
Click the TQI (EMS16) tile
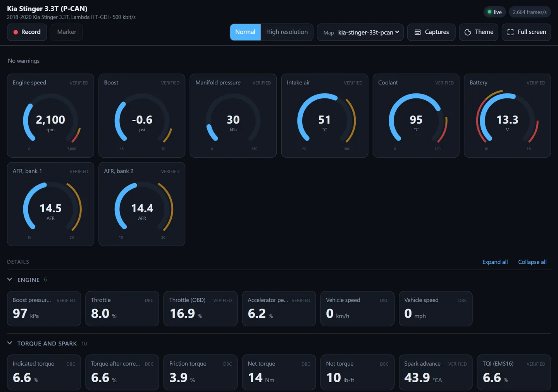point(514,372)
